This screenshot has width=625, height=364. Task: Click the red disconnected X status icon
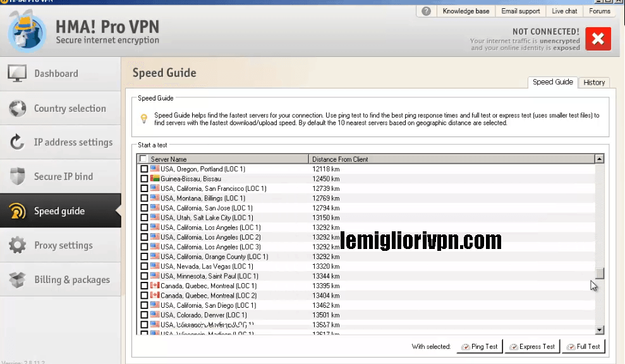click(598, 39)
